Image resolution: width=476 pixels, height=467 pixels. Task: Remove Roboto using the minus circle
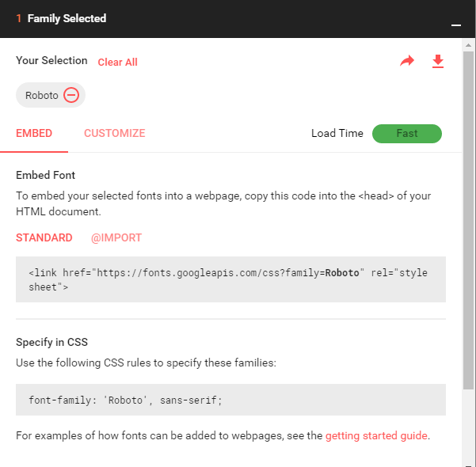(x=71, y=95)
